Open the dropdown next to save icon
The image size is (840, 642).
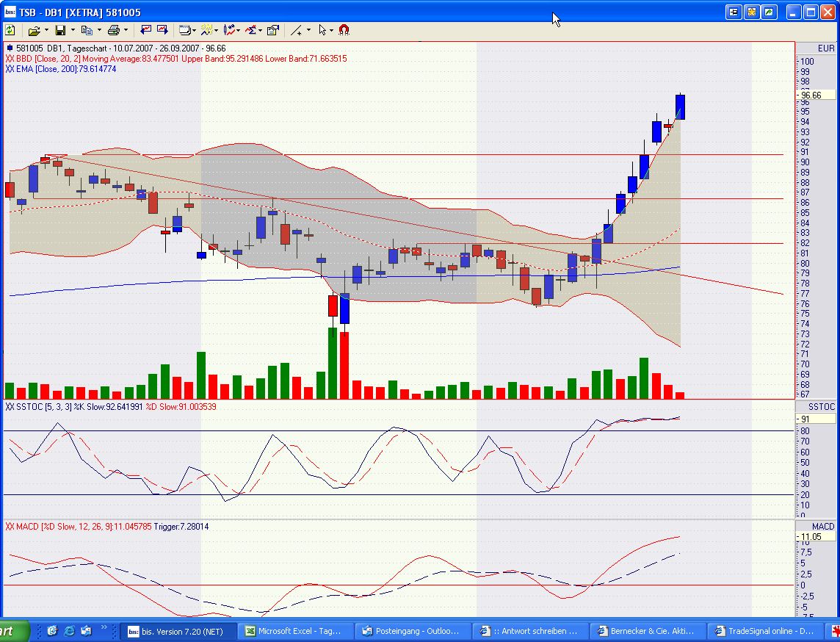pyautogui.click(x=72, y=30)
